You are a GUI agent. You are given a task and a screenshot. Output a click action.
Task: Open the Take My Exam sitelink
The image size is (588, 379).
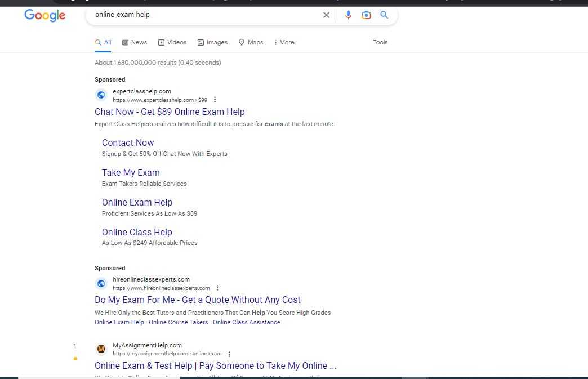(x=131, y=172)
